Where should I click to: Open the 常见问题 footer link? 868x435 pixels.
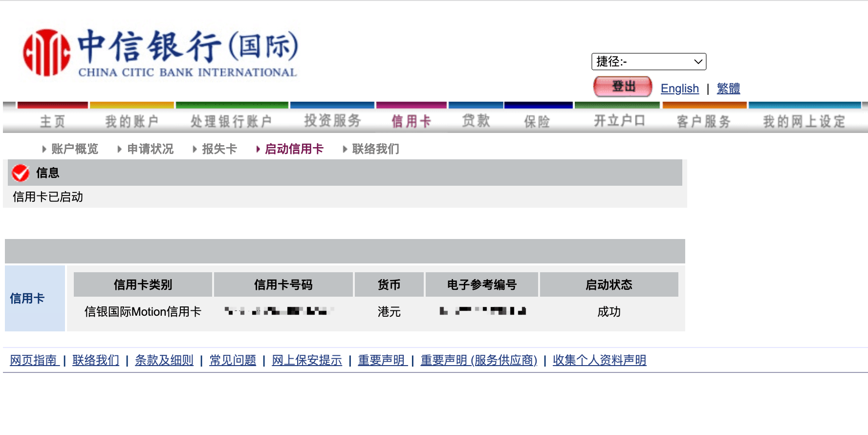[x=233, y=360]
